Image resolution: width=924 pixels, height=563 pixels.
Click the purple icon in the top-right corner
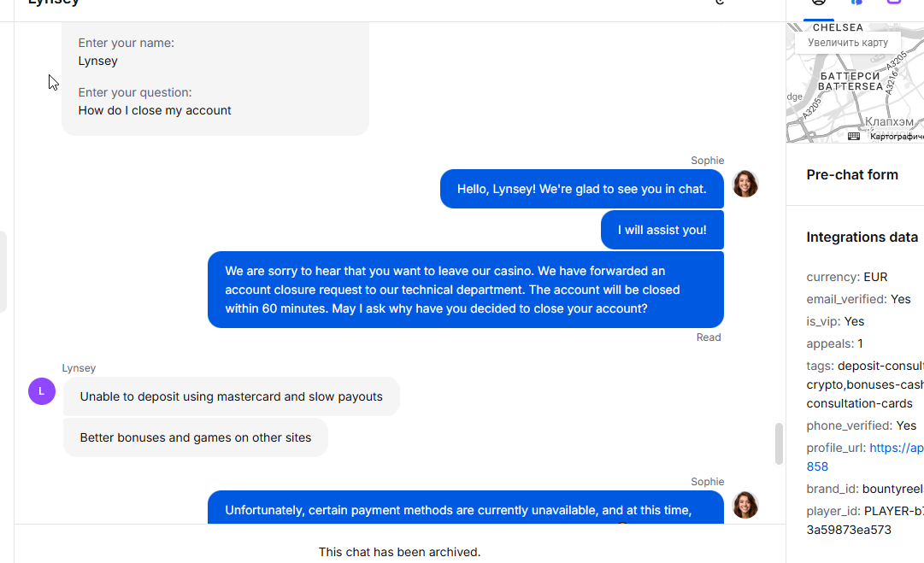click(x=894, y=3)
